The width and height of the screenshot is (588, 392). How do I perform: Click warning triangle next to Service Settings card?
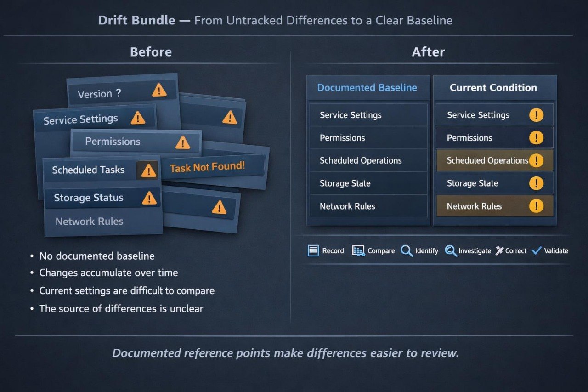coord(138,118)
